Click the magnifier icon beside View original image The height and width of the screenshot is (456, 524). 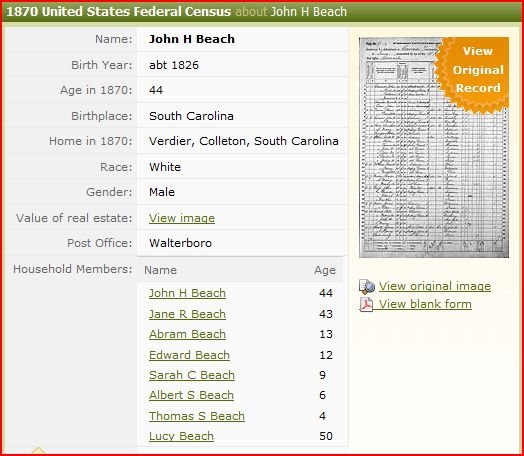click(367, 287)
